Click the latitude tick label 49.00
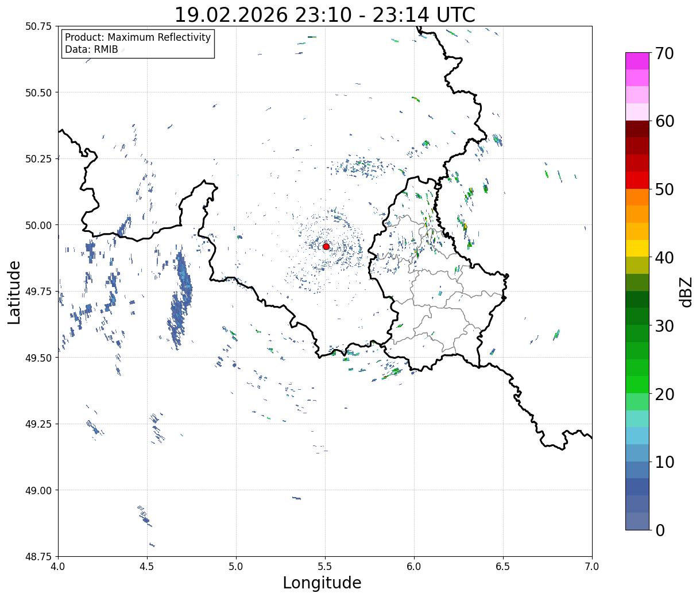 [x=38, y=490]
